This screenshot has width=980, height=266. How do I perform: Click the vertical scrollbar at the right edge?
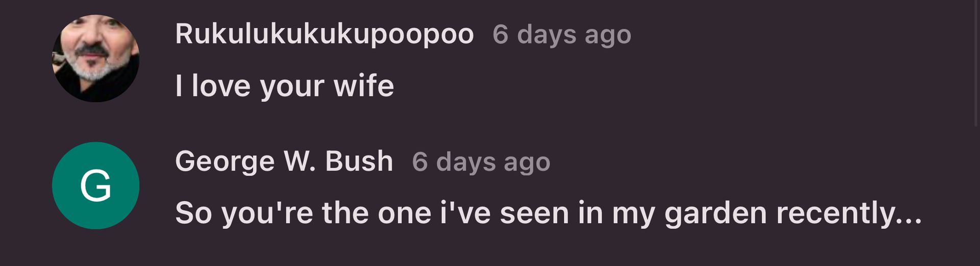tap(976, 63)
